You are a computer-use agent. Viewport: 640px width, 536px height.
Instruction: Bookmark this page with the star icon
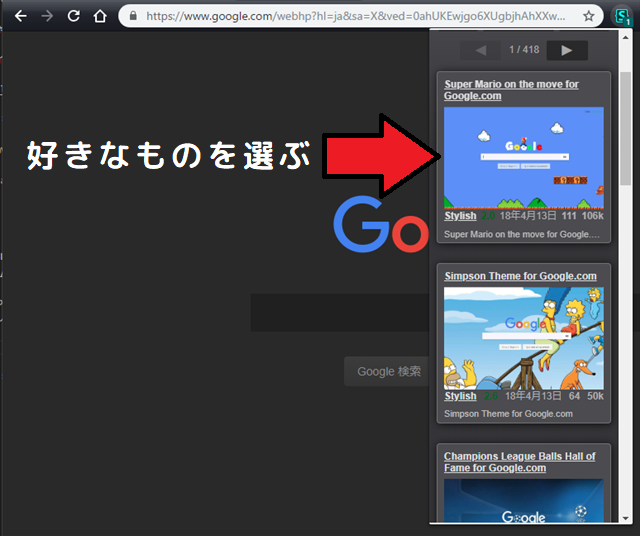coord(588,16)
